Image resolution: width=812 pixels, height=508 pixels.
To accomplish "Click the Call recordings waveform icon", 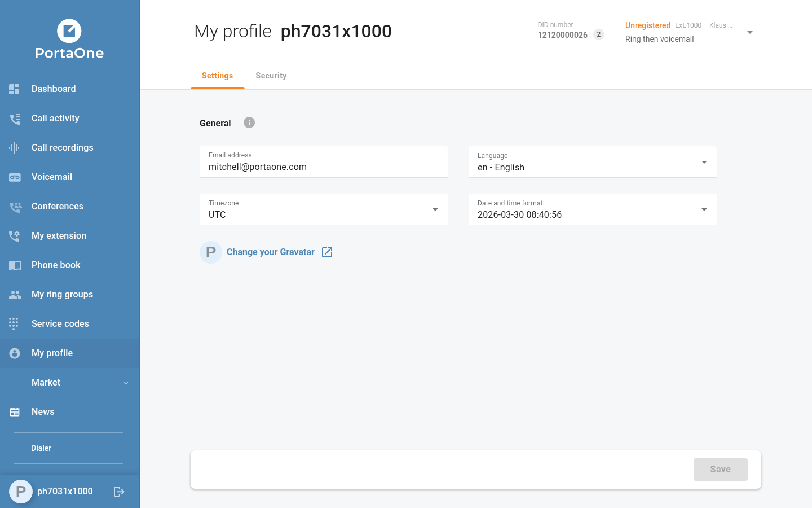I will [x=15, y=148].
